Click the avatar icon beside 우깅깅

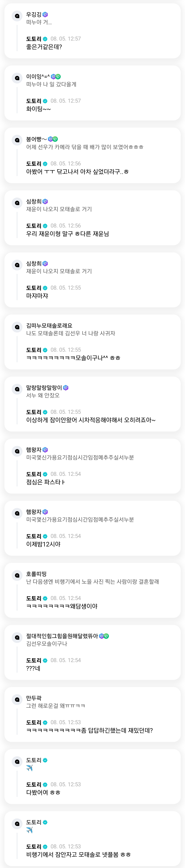(x=17, y=16)
